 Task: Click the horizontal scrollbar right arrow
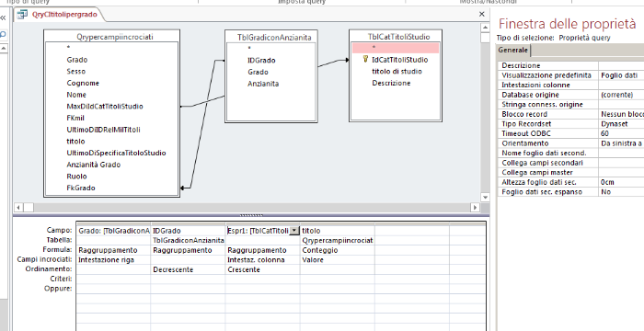pos(475,208)
